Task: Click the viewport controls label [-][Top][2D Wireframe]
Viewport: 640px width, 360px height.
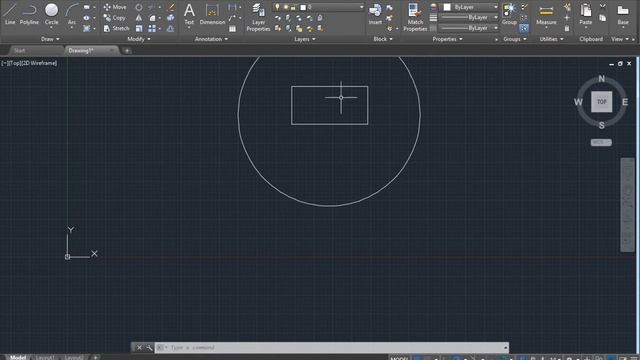Action: [29, 63]
